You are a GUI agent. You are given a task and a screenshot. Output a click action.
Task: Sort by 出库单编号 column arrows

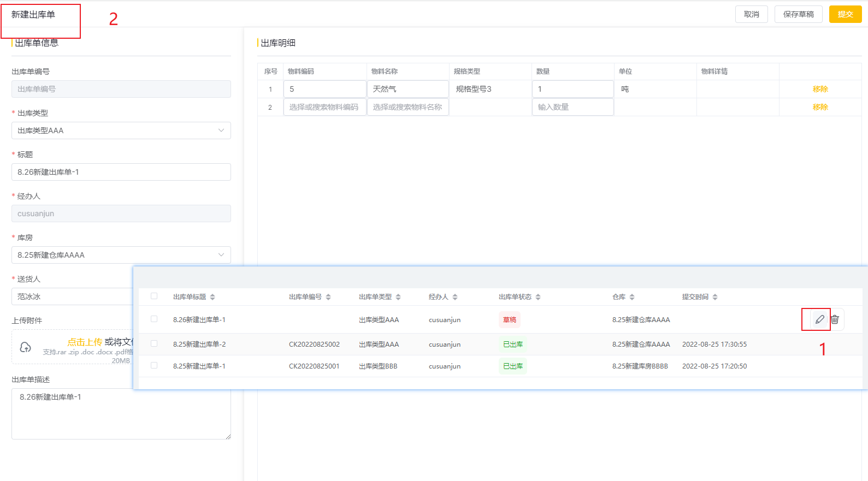click(x=328, y=297)
